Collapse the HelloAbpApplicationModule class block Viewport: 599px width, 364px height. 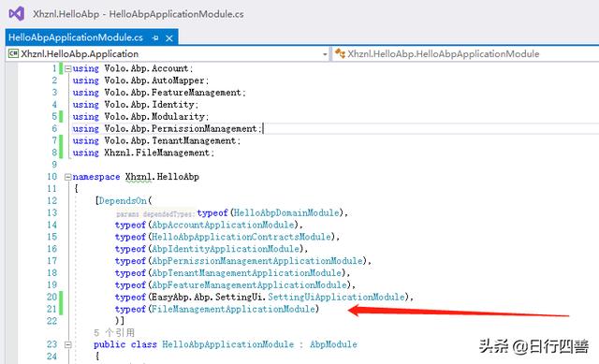(68, 344)
